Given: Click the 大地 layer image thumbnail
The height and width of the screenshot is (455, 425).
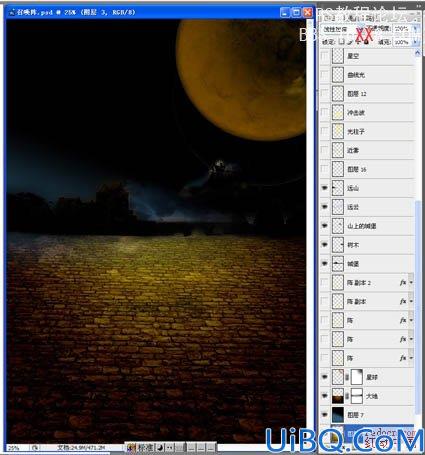Looking at the screenshot, I should (338, 396).
